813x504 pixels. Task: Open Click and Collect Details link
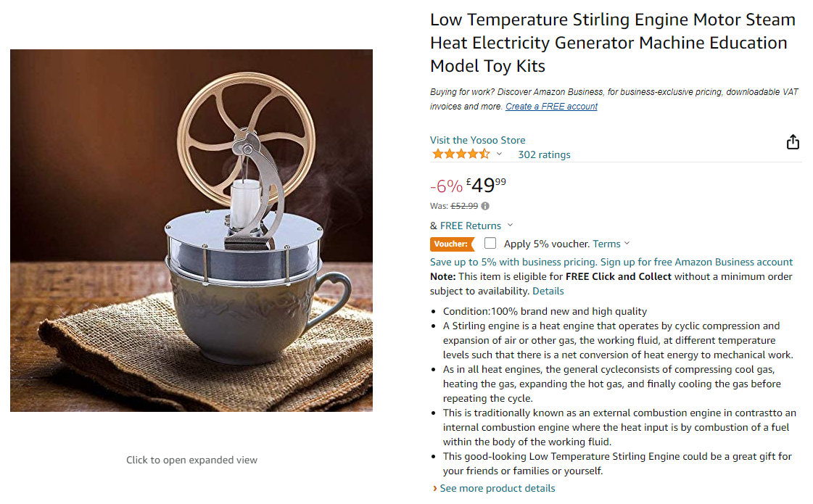[548, 291]
